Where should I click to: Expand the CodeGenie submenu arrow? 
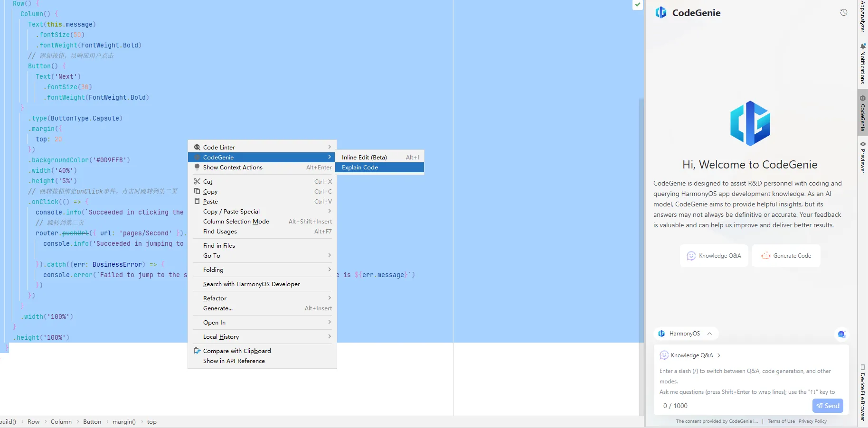[330, 157]
